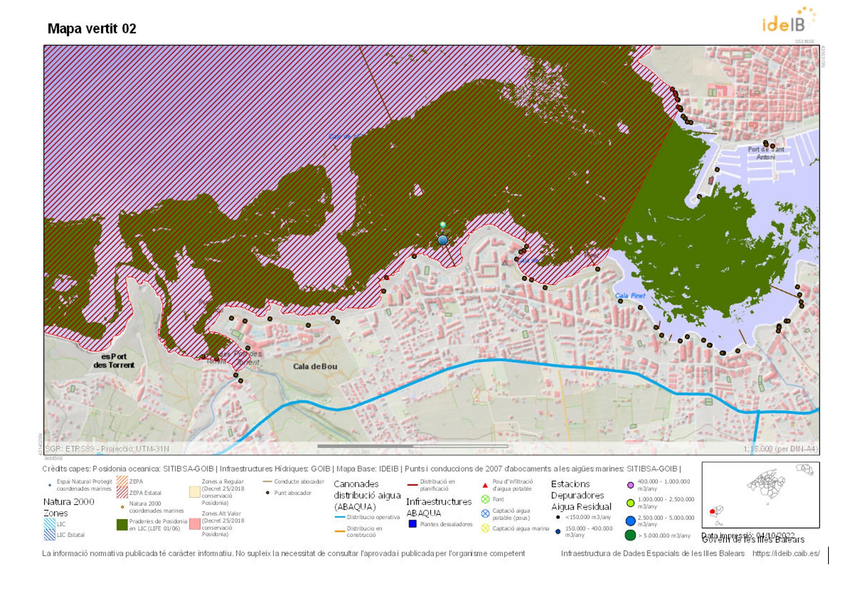This screenshot has width=868, height=595.
Task: Click the blue location marker on the map
Action: coord(442,240)
